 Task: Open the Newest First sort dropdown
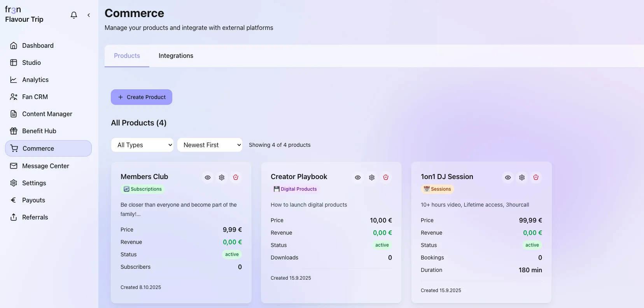click(x=210, y=145)
